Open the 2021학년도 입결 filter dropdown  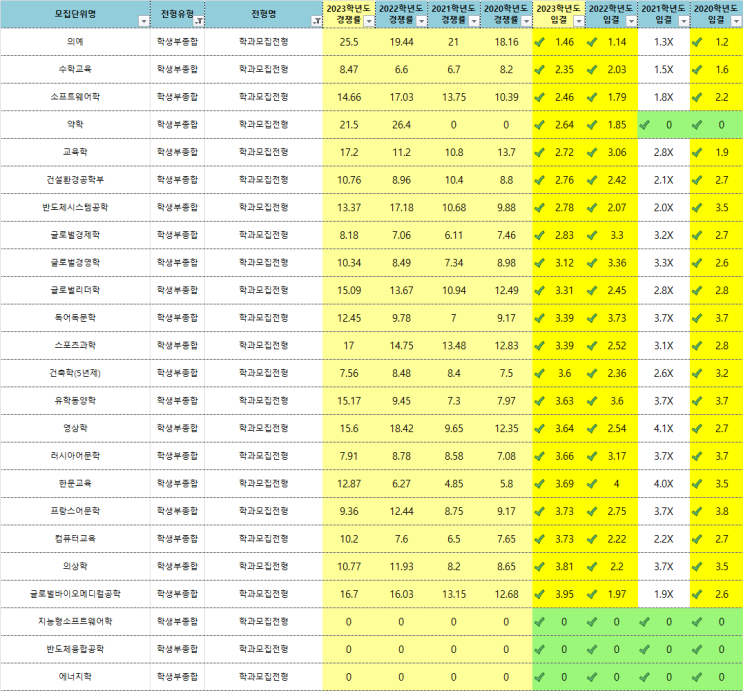tap(683, 21)
